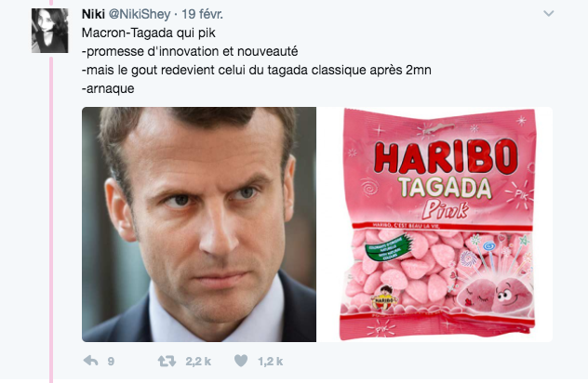
Task: Click the TAGADA wording on the bag
Action: pyautogui.click(x=445, y=188)
